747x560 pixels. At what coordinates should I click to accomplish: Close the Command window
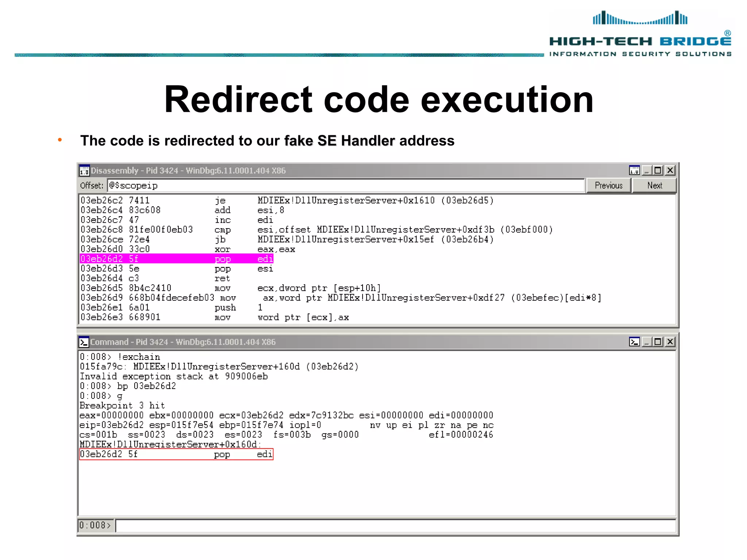tap(670, 342)
